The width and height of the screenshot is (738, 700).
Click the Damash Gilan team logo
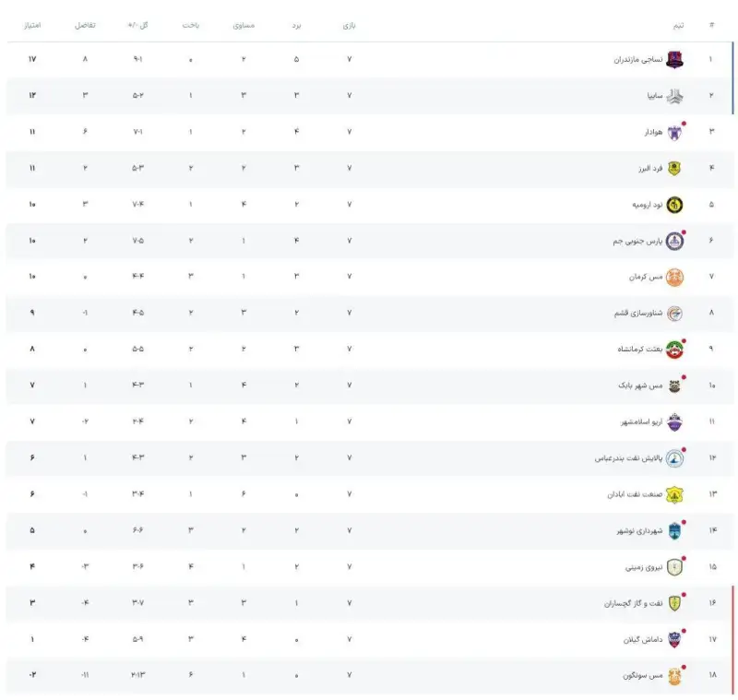click(675, 639)
